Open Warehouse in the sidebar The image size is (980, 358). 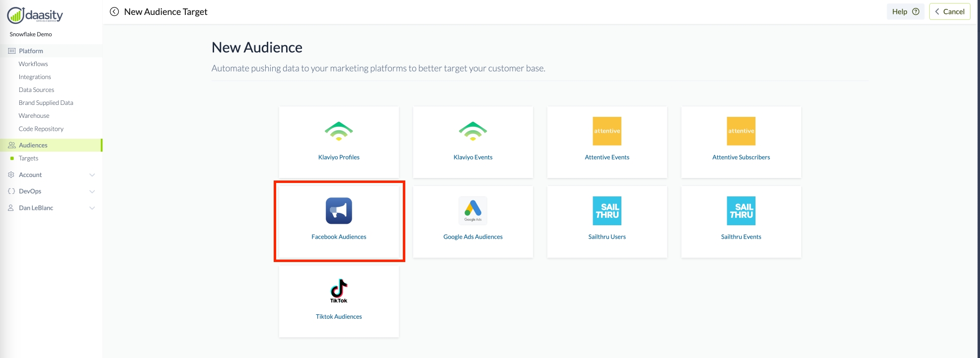(34, 115)
